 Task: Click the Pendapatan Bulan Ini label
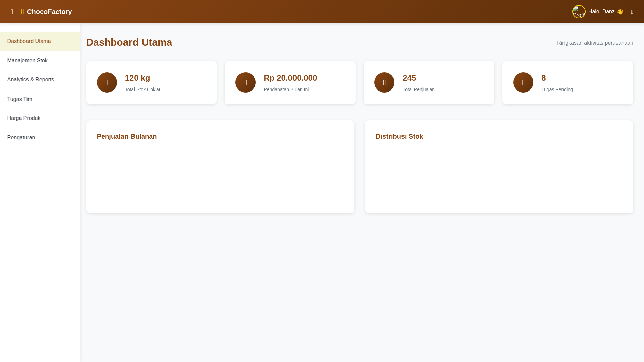pyautogui.click(x=286, y=89)
